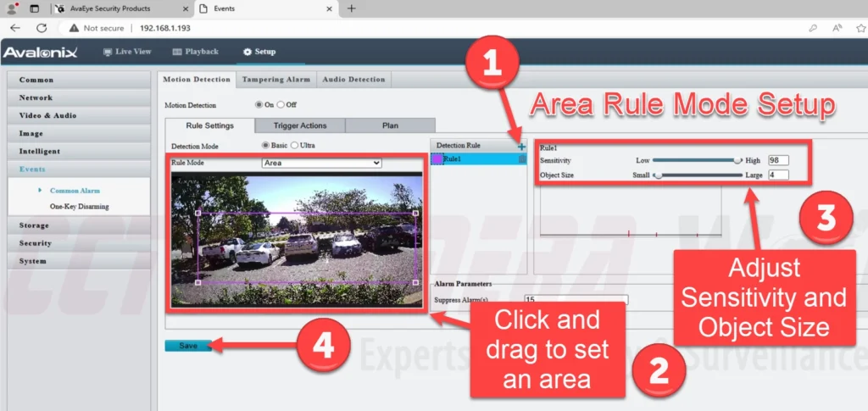Viewport: 868px width, 411px height.
Task: Select Ultra detection mode
Action: coord(294,146)
